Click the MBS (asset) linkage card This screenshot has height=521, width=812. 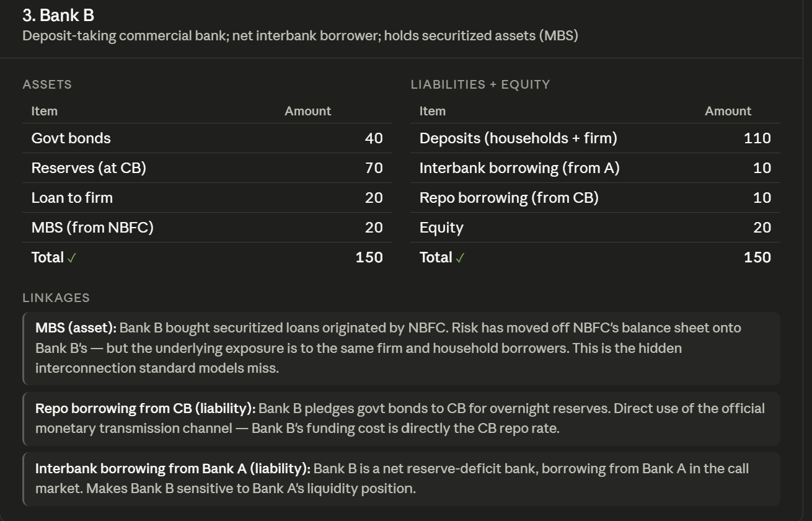(x=401, y=348)
